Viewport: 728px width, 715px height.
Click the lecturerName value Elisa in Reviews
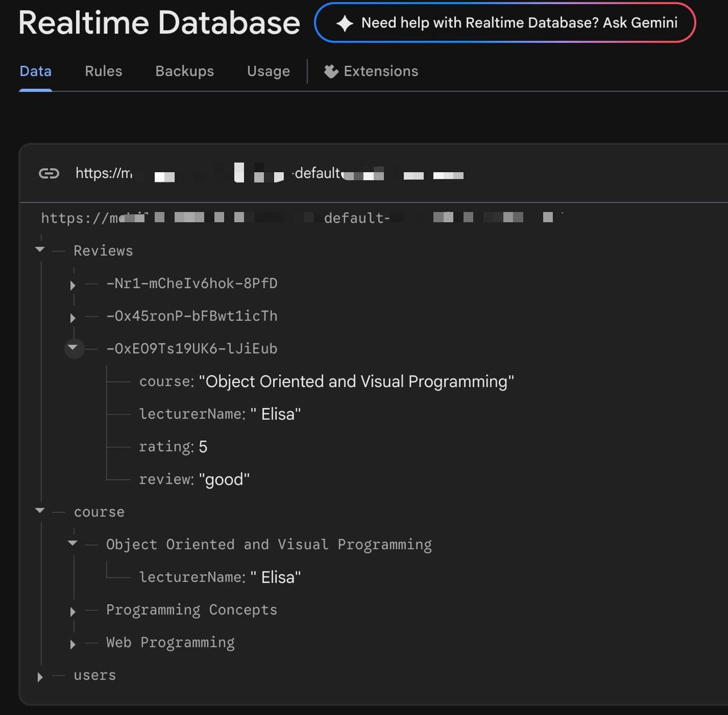(275, 414)
